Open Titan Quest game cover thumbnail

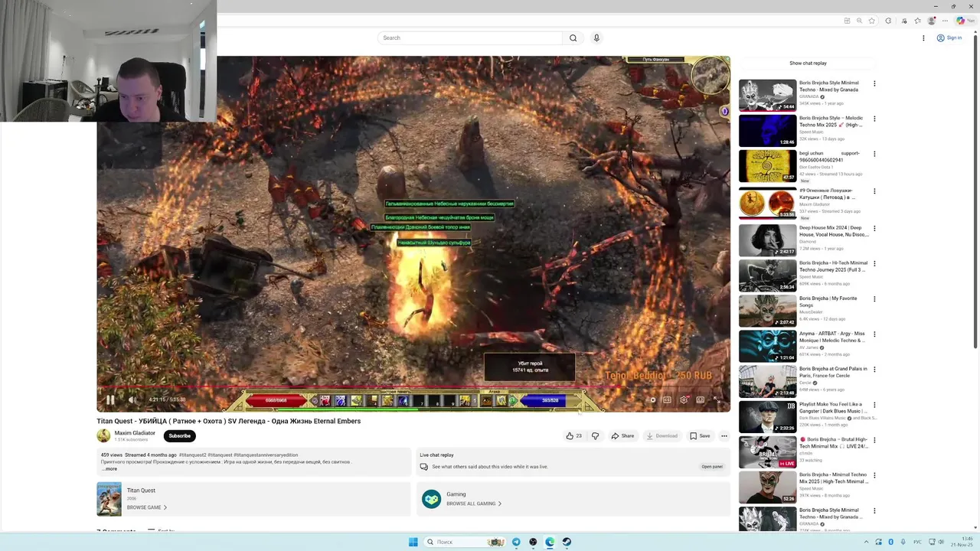pos(109,499)
